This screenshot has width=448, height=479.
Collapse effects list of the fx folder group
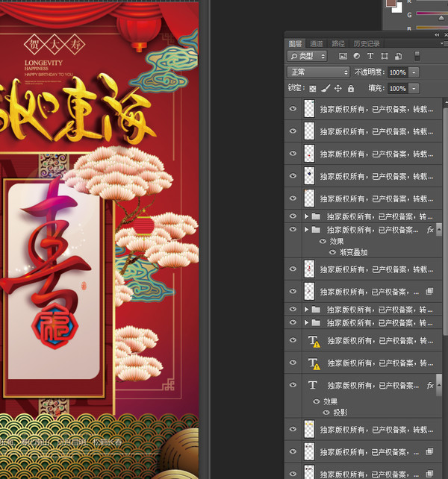[x=439, y=229]
